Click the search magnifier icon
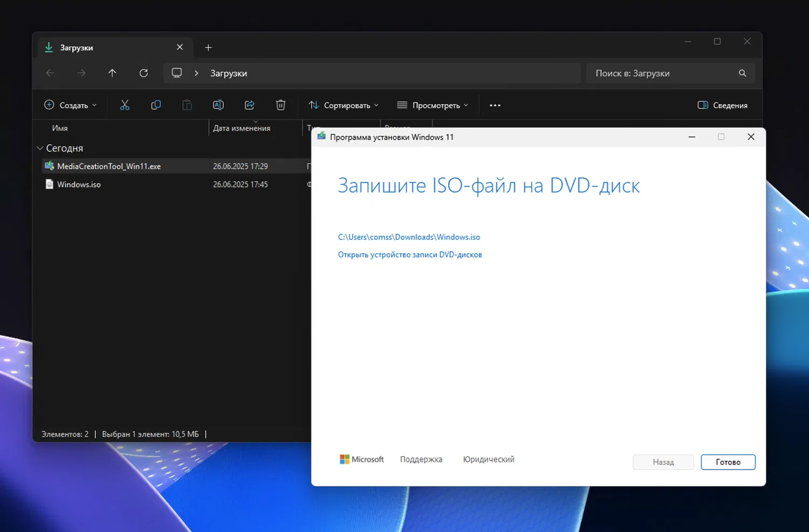Viewport: 809px width, 532px height. click(743, 73)
